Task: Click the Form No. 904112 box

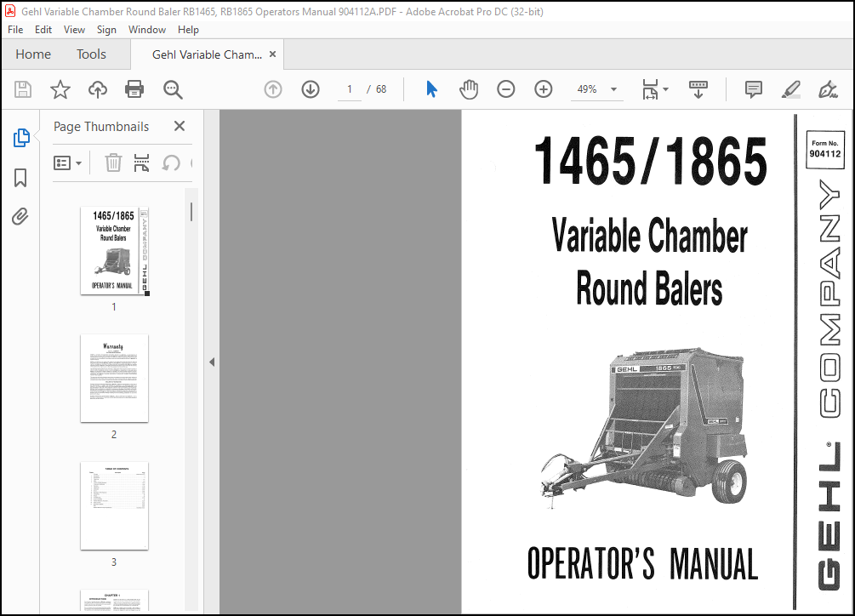Action: point(825,150)
